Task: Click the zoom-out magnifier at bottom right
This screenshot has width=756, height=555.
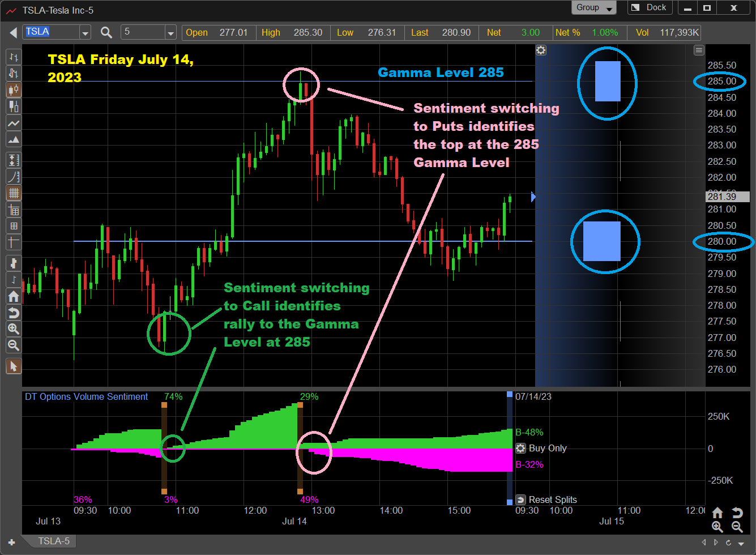Action: [737, 527]
